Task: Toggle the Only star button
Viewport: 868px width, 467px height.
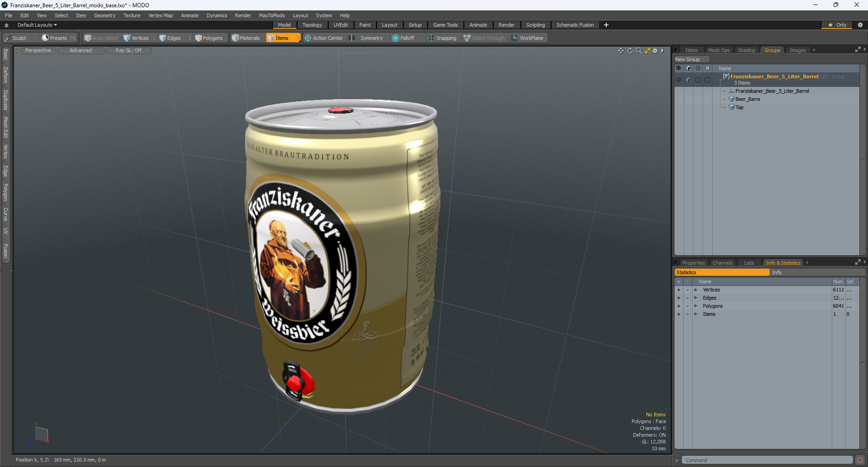Action: (x=837, y=25)
